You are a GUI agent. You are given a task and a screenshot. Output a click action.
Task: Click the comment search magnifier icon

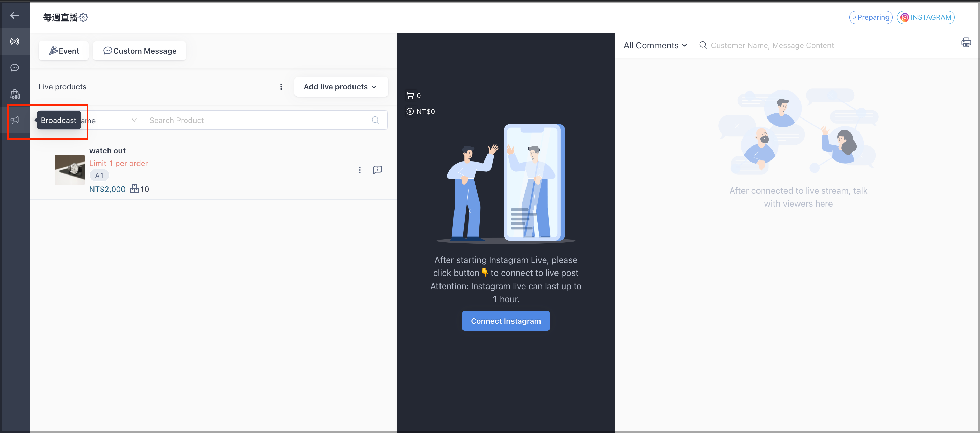(x=703, y=45)
